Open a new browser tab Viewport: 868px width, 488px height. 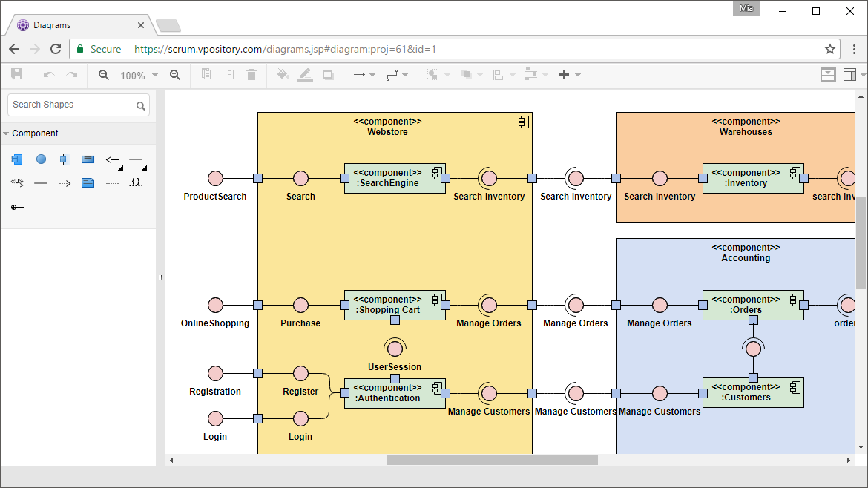click(x=168, y=25)
